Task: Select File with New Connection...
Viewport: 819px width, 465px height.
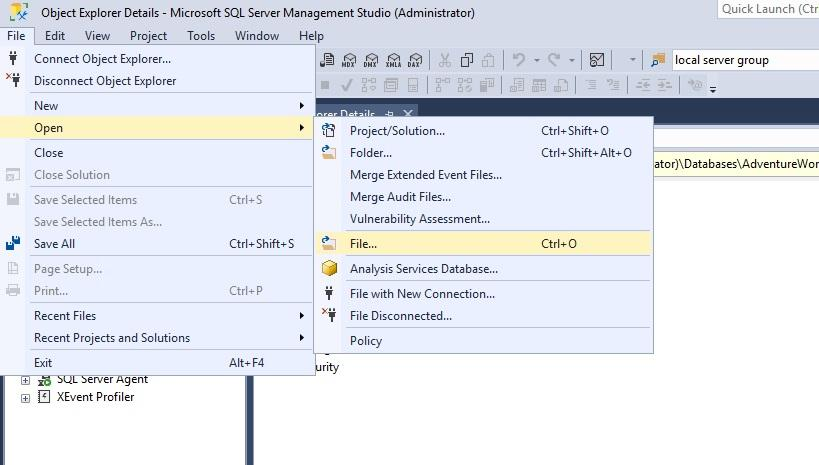Action: (484, 294)
